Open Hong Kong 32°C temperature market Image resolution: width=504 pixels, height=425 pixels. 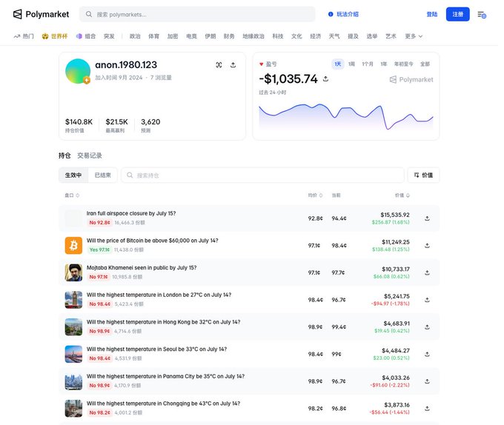163,322
